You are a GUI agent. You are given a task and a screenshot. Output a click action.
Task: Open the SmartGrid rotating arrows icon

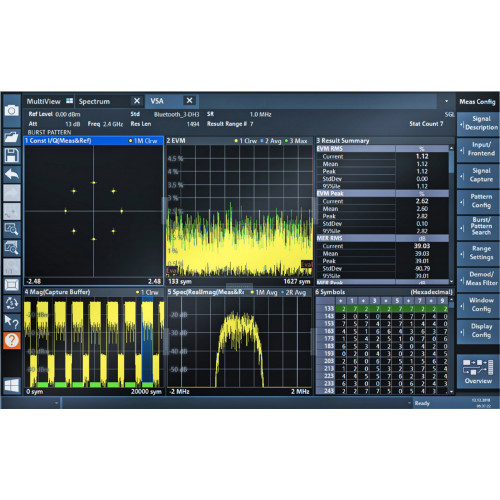12,303
